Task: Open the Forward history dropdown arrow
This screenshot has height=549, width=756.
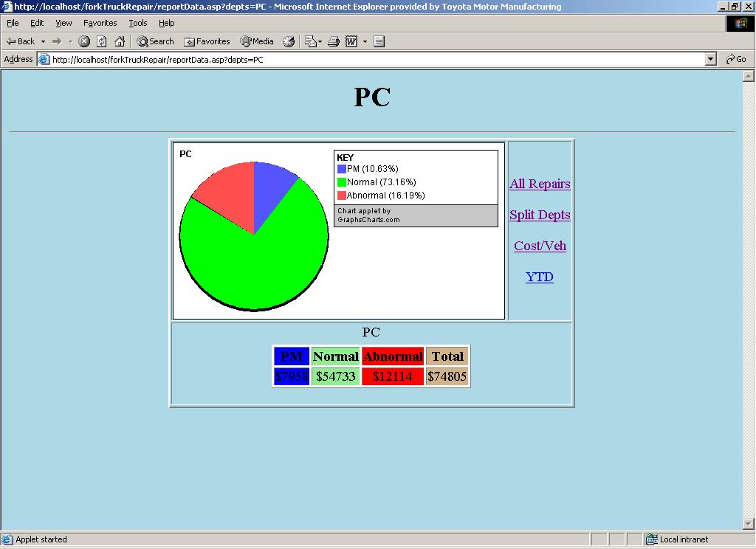Action: 70,41
